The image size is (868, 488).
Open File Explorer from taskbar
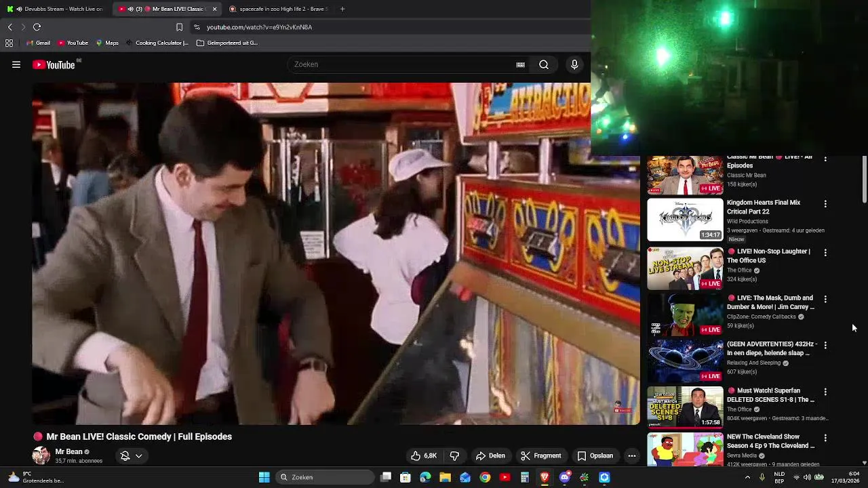(445, 477)
